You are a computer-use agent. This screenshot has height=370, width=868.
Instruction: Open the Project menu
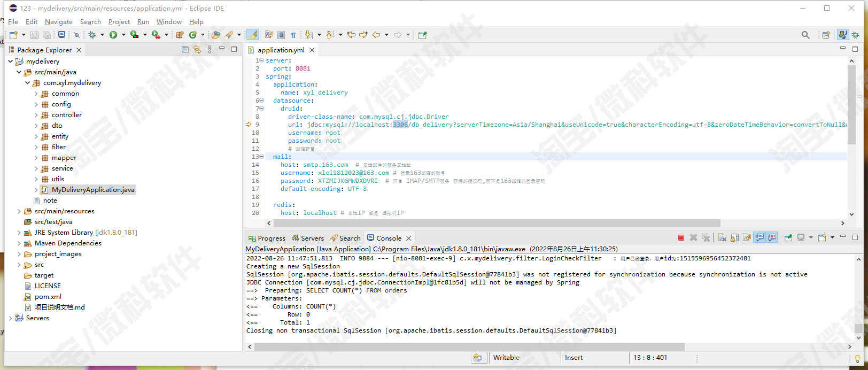[119, 22]
